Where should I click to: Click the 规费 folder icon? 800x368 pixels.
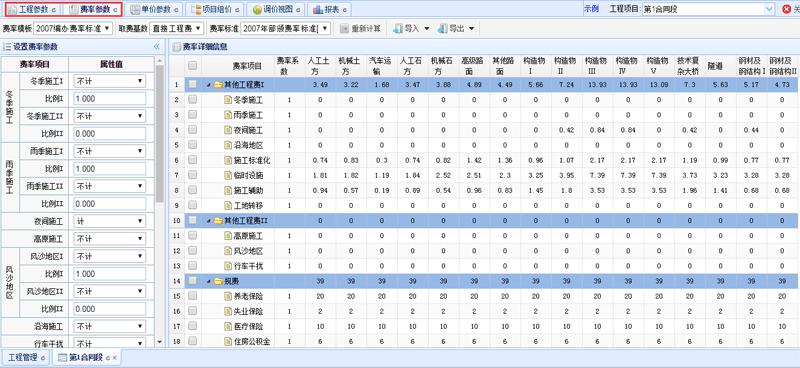[x=218, y=281]
